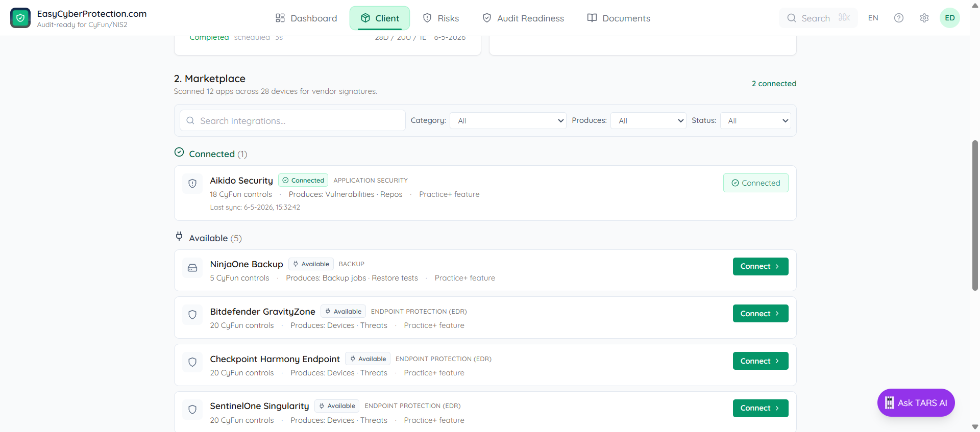980x432 pixels.
Task: Click the SentinelOne Singularity Available badge
Action: [337, 406]
